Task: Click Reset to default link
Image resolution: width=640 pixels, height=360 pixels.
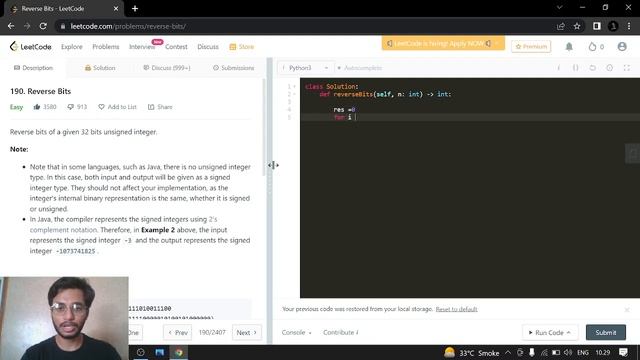Action: 456,309
